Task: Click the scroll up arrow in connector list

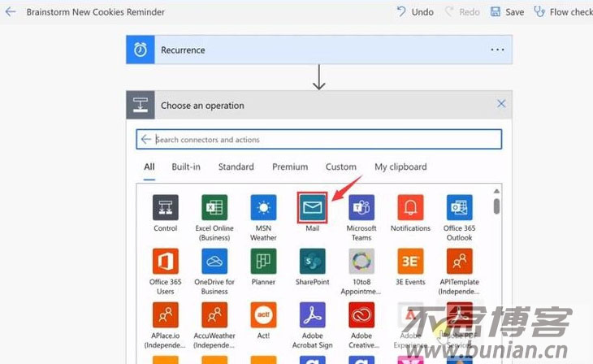Action: [x=496, y=191]
